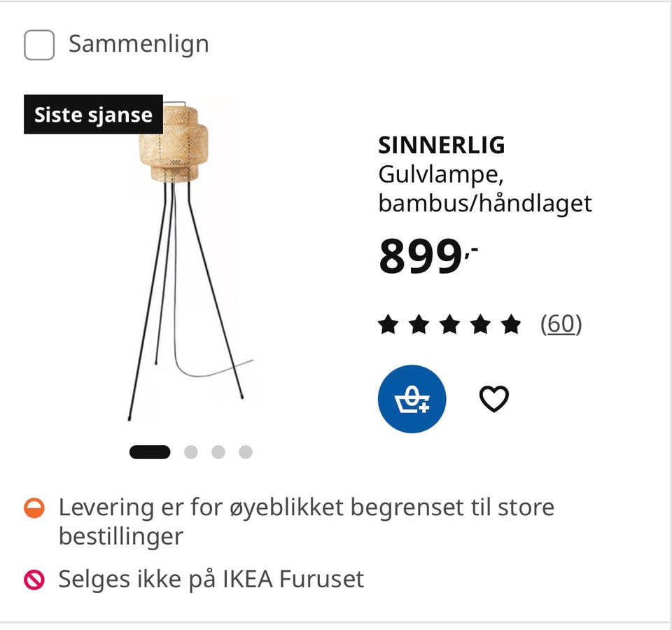672x630 pixels.
Task: Open the floor lamp product image
Action: click(x=190, y=260)
